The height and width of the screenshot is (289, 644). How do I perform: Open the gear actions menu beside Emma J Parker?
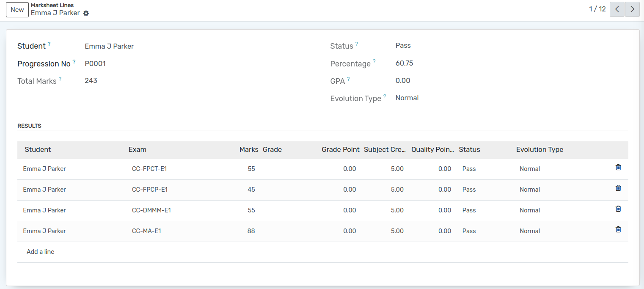pos(86,13)
